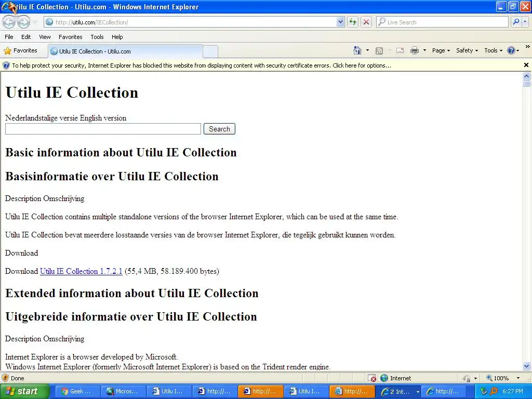This screenshot has height=399, width=532.
Task: Click the orange magnifier system tray icon
Action: click(494, 391)
